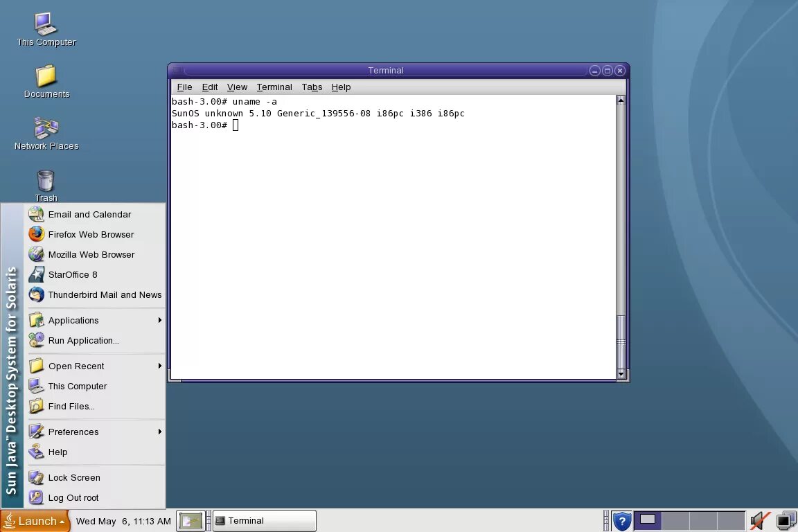Toggle the muted volume speaker icon

pyautogui.click(x=761, y=521)
